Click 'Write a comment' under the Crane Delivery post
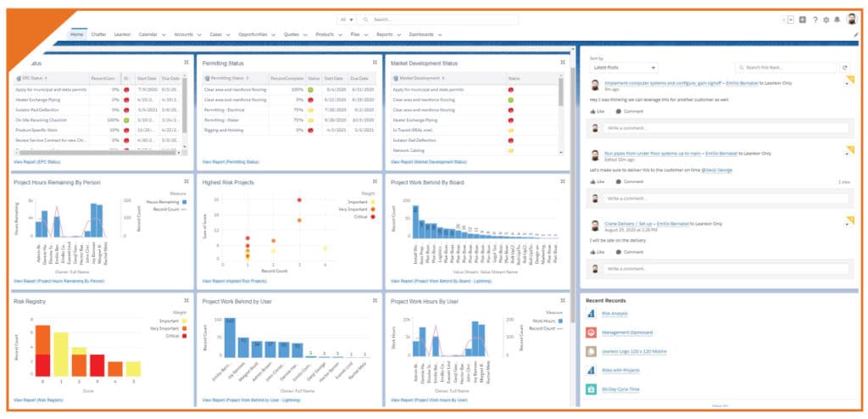868x419 pixels. pos(726,269)
